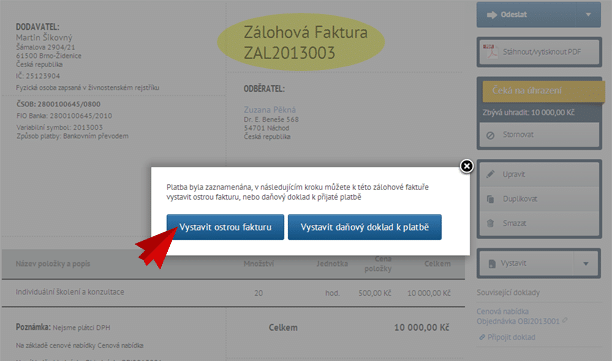The height and width of the screenshot is (361, 612).
Task: Click the document icon on Vystavit
Action: pos(492,264)
